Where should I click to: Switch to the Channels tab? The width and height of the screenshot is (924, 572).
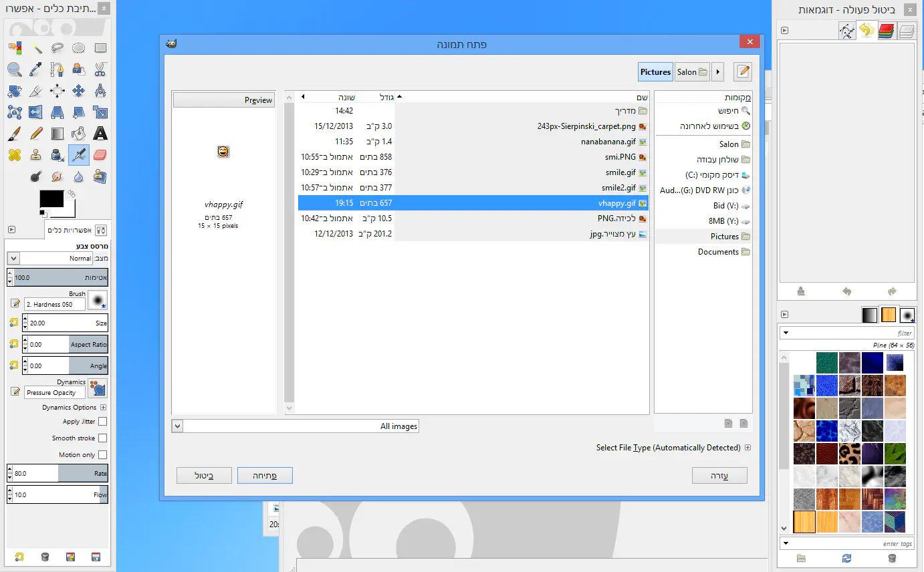[887, 31]
